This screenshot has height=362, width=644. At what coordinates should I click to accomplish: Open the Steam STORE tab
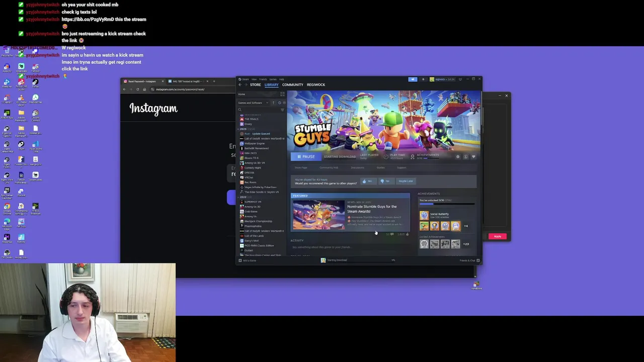point(255,84)
